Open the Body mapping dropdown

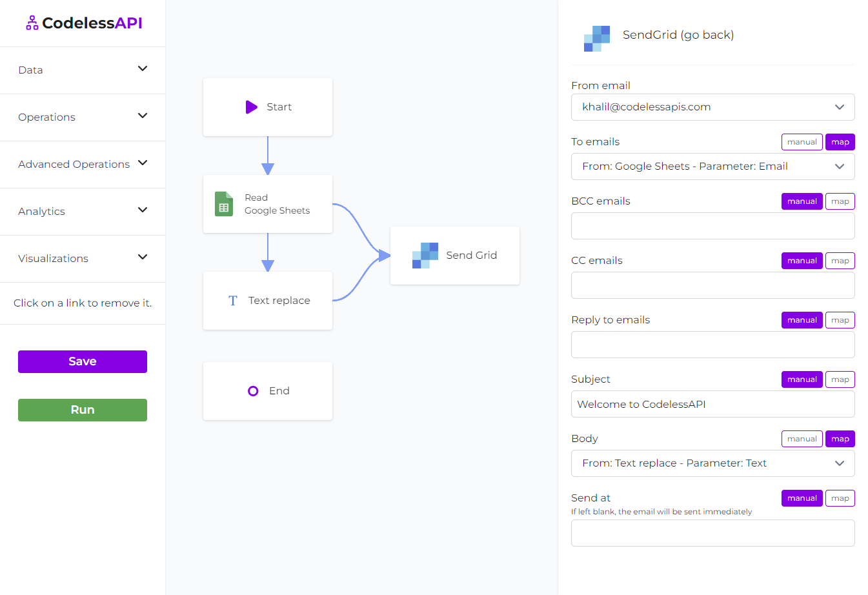pyautogui.click(x=713, y=463)
